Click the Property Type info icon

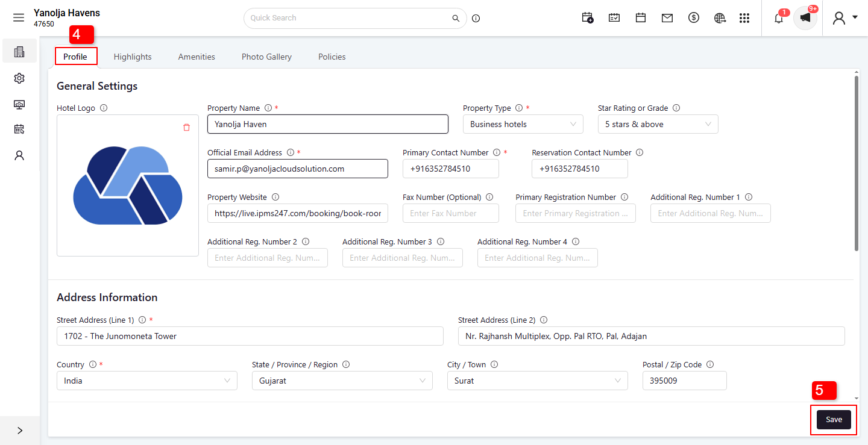click(x=518, y=108)
